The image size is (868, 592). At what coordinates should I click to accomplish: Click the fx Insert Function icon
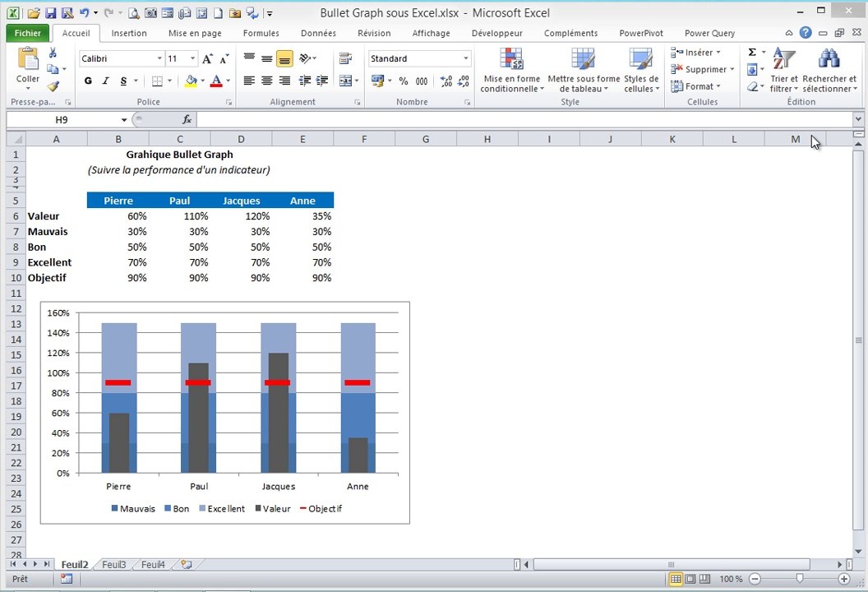pyautogui.click(x=187, y=119)
